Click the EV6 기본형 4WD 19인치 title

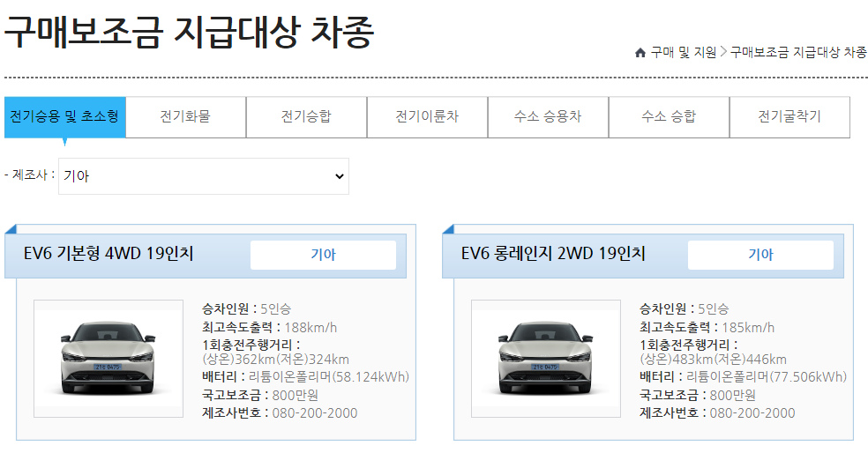[108, 253]
